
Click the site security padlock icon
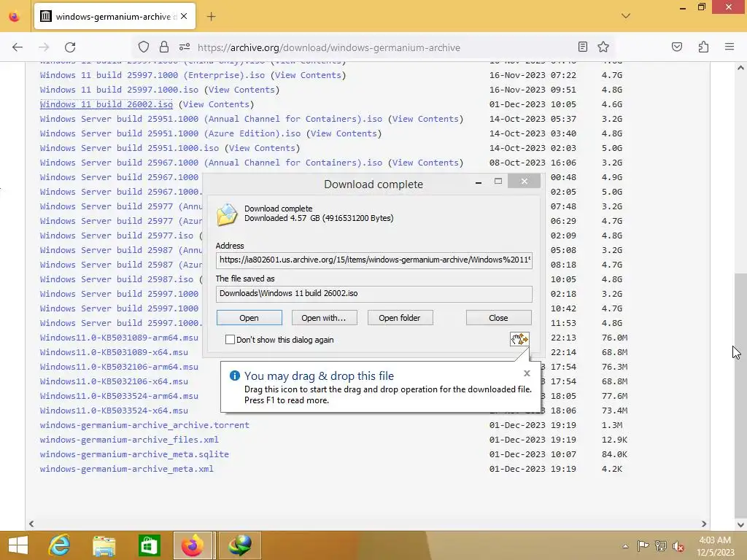pos(164,47)
